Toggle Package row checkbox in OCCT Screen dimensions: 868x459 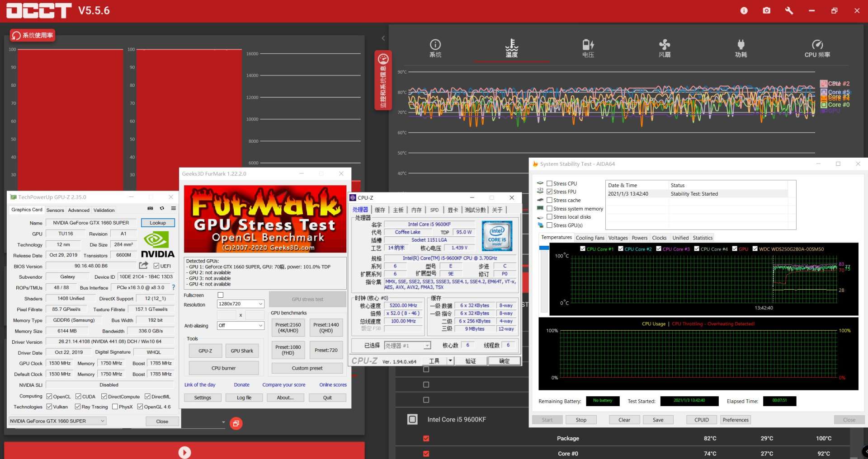426,438
